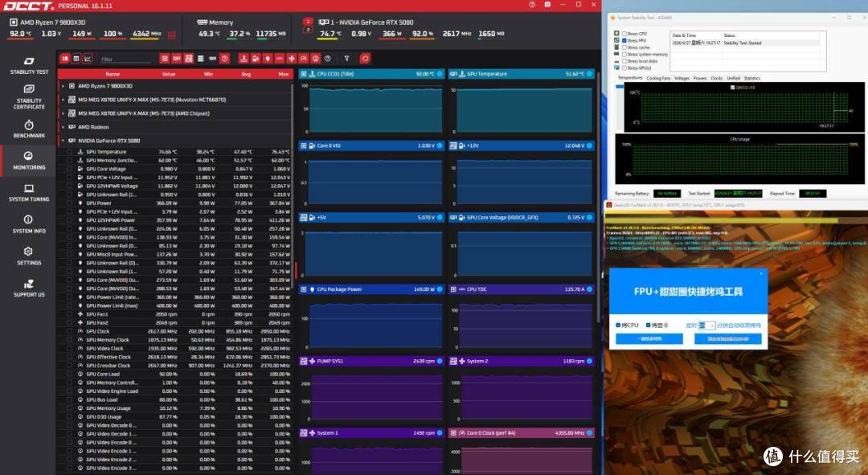
Task: Open Voltages tab in AIDA64
Action: 682,78
